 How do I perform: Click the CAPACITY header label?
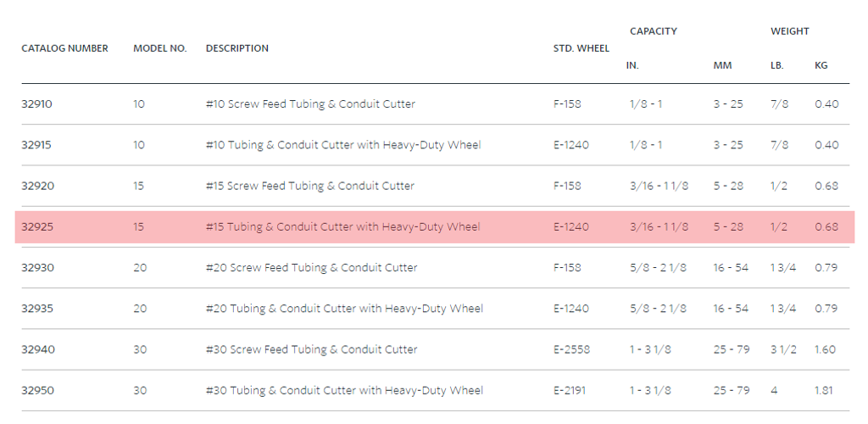coord(654,31)
